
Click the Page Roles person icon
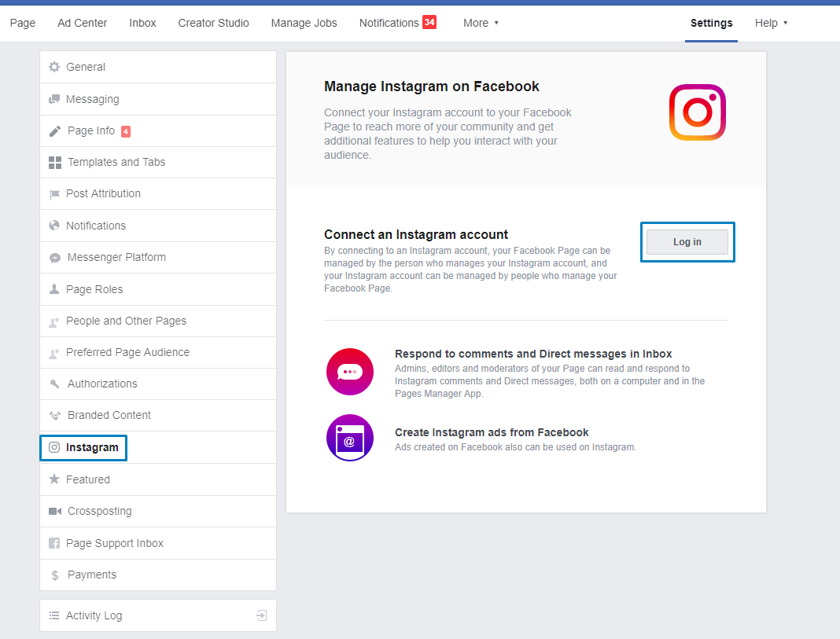click(x=54, y=289)
